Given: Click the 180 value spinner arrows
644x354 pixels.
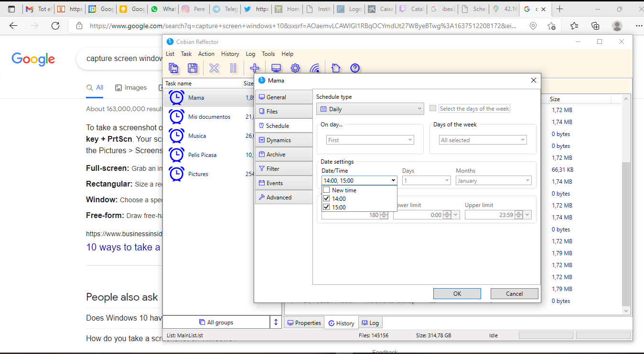Looking at the screenshot, I should tap(384, 215).
